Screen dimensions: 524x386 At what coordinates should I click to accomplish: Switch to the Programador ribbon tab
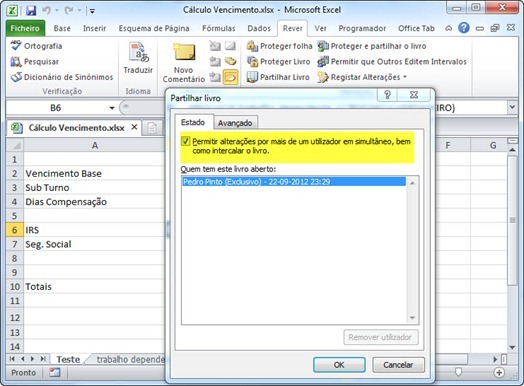tap(362, 28)
